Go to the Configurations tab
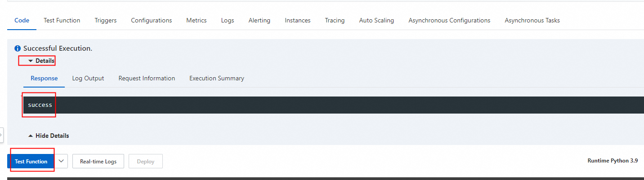 [x=152, y=20]
